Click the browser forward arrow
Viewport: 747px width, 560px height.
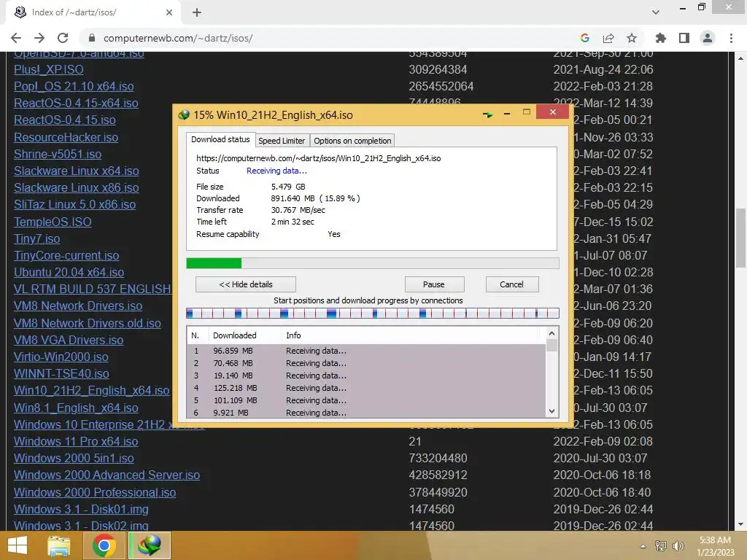point(39,38)
